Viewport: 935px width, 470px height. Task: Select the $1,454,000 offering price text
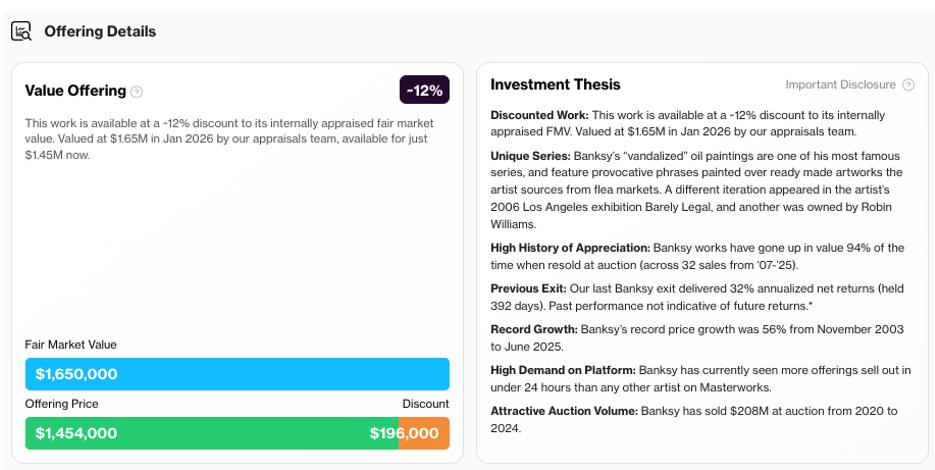(x=76, y=433)
